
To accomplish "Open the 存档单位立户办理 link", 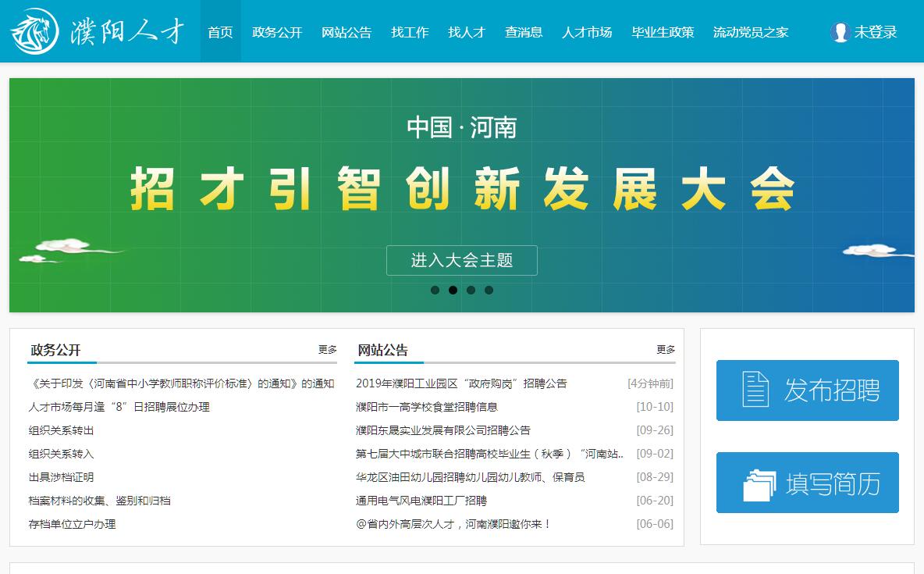I will 73,524.
